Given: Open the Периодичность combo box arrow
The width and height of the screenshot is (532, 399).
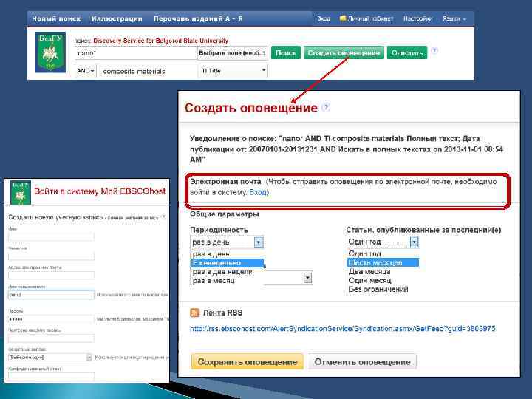Looking at the screenshot, I should 259,242.
